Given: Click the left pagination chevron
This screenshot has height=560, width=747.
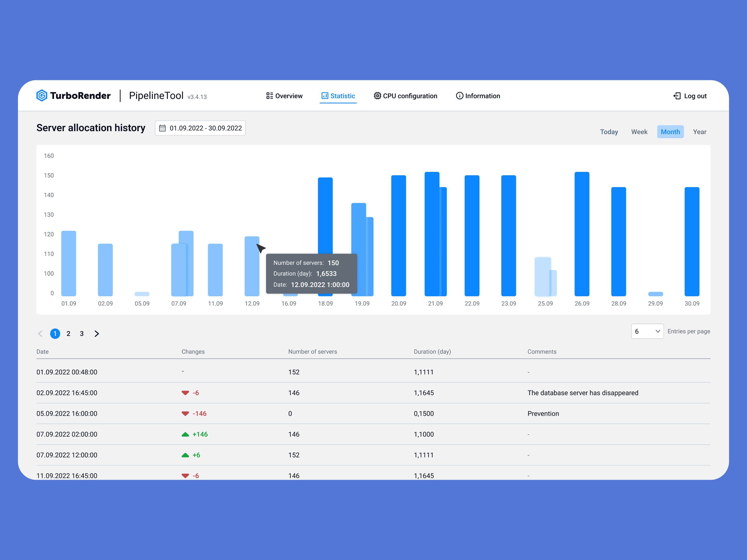Looking at the screenshot, I should (40, 334).
